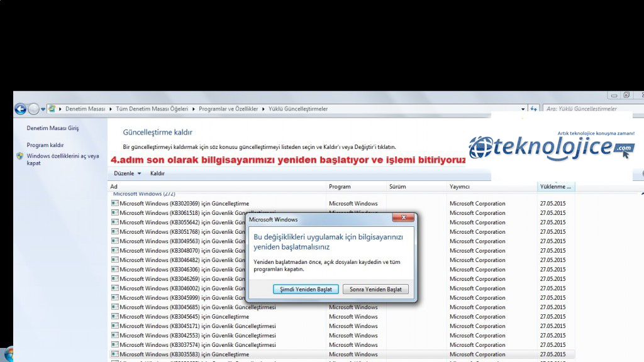The width and height of the screenshot is (644, 362).
Task: Open the Tüm Denetim Masası Öğeleri breadcrumb
Action: click(x=152, y=109)
